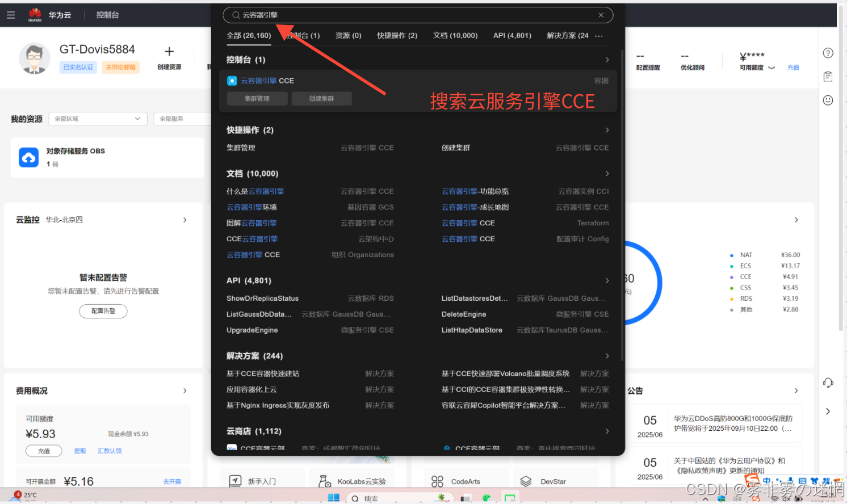Open the hamburger navigation menu
The width and height of the screenshot is (847, 504).
click(11, 15)
